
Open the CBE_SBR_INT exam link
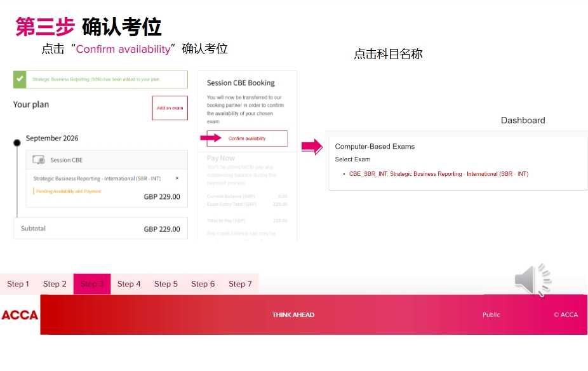[439, 174]
